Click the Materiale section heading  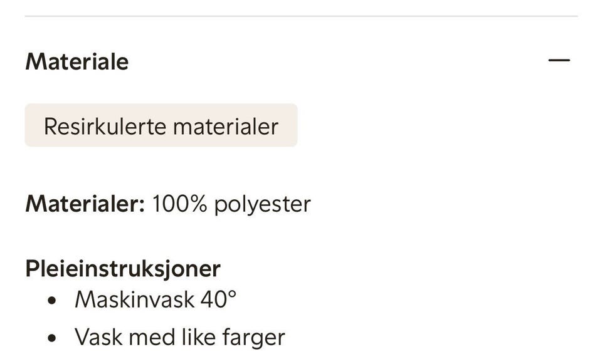(x=77, y=61)
